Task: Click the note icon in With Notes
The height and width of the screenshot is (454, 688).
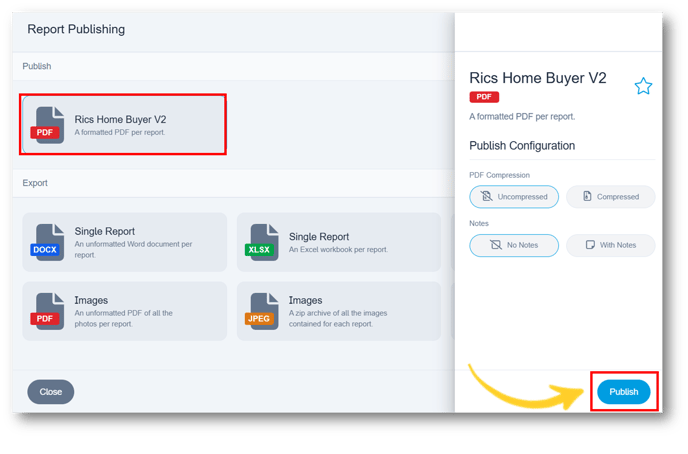Action: click(x=591, y=245)
